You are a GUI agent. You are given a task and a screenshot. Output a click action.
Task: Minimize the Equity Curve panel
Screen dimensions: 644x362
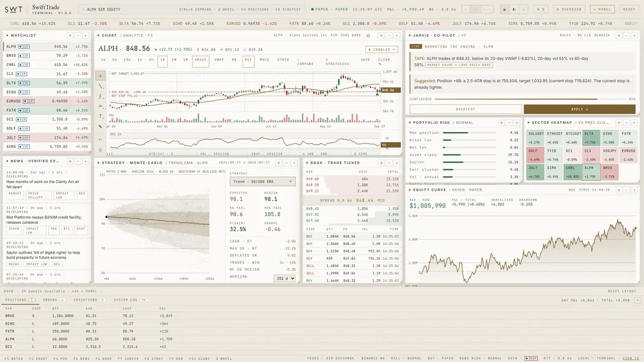tap(627, 190)
